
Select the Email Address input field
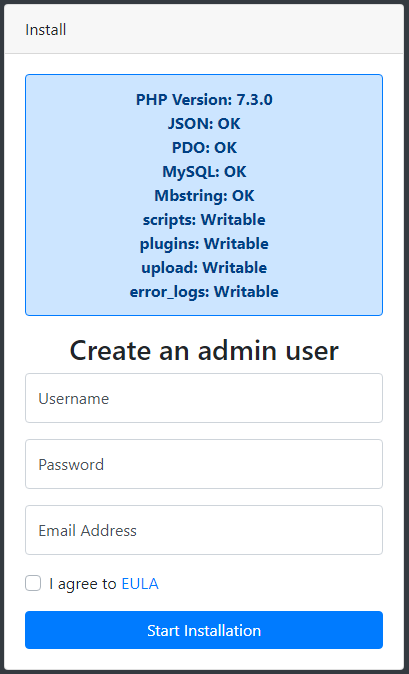click(204, 530)
